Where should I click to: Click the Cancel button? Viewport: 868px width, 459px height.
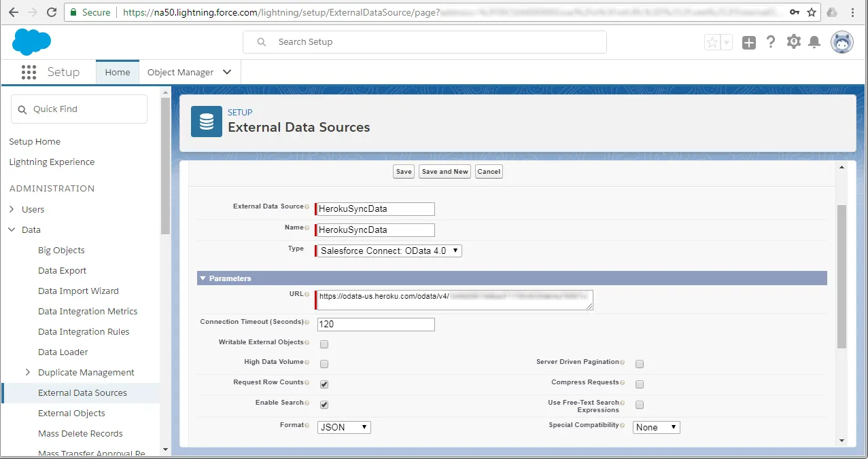pos(489,172)
